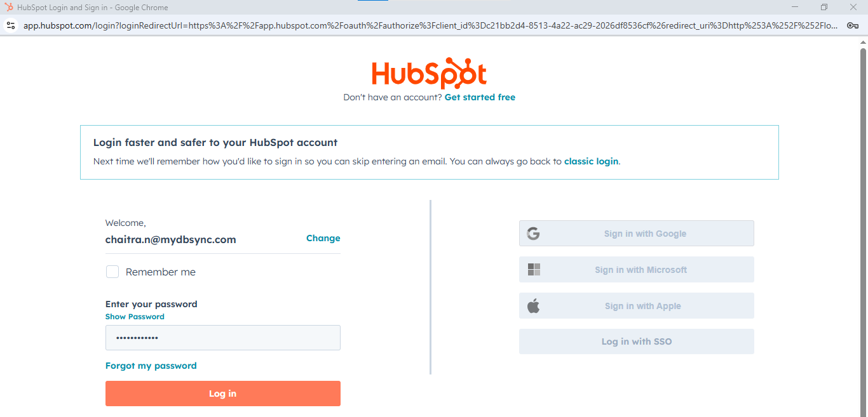Click the Apple logo icon
The image size is (868, 417).
pyautogui.click(x=533, y=306)
